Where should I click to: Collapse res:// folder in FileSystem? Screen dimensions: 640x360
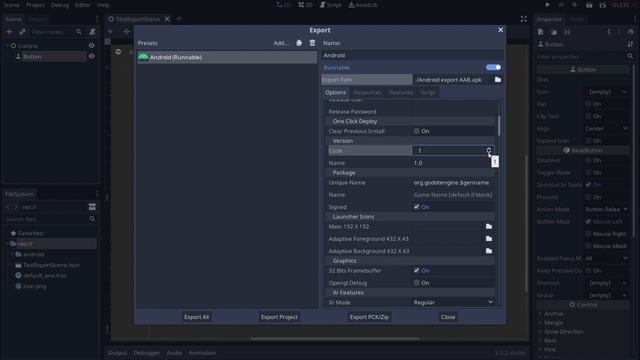(8, 244)
